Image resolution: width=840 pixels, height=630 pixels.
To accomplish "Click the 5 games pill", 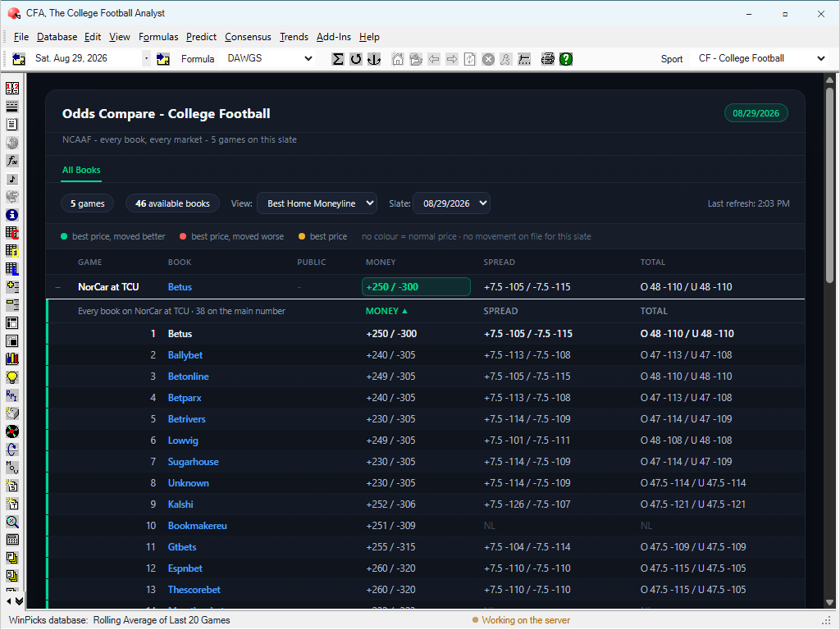I will [x=87, y=203].
